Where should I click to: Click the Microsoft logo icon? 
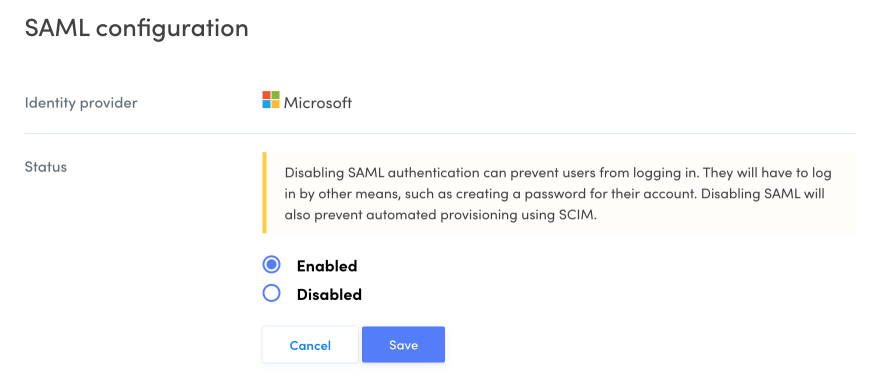(271, 100)
